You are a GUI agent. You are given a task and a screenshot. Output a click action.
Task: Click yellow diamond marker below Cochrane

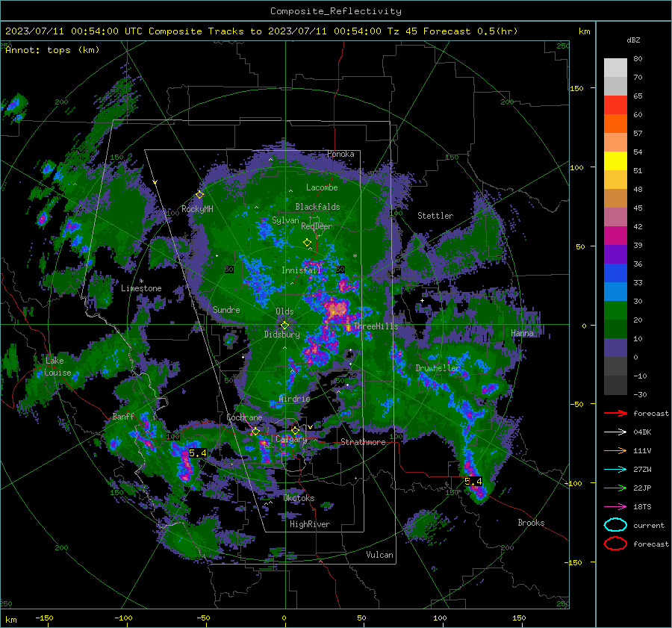click(x=256, y=432)
